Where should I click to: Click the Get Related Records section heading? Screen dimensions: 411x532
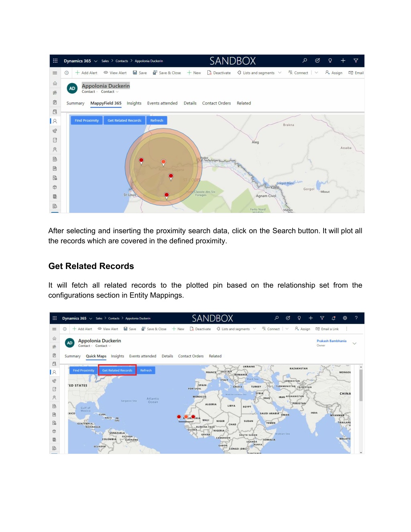91,266
